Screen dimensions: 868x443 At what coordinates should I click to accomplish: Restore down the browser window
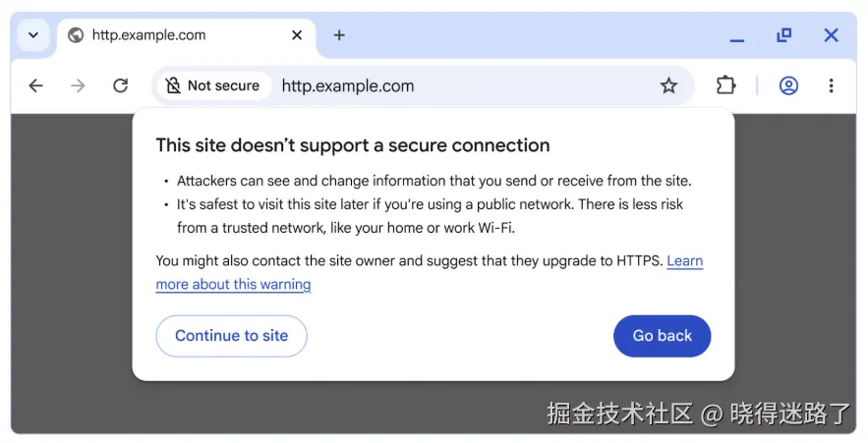click(783, 35)
